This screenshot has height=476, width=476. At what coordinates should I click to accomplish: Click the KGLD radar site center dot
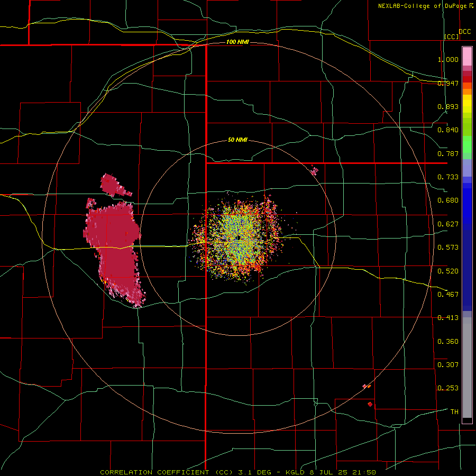tap(239, 237)
